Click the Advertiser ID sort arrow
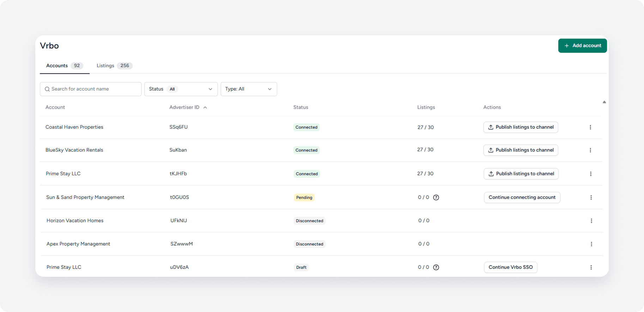Screen dimensions: 644x312 [205, 108]
